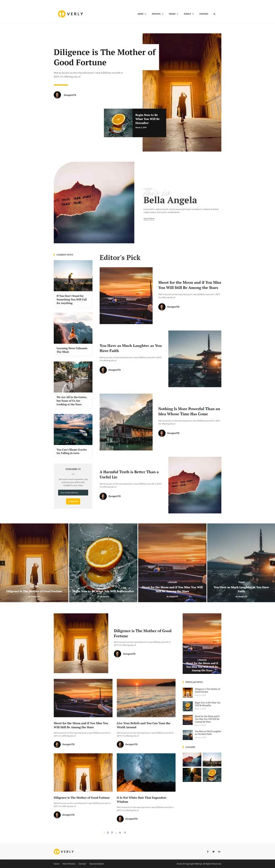Expand the ARCHIVE dropdown menu
The height and width of the screenshot is (868, 275).
(x=157, y=14)
